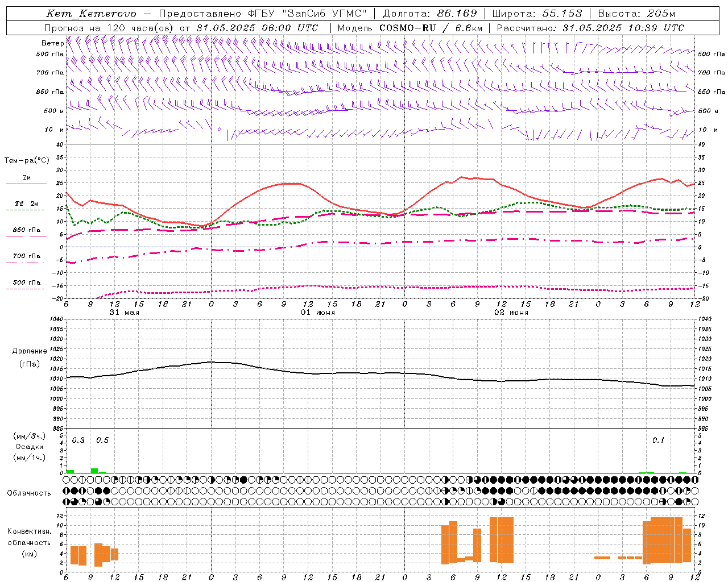Select the Давление pressure panel label
Image resolution: width=728 pixels, height=582 pixels.
pyautogui.click(x=30, y=351)
